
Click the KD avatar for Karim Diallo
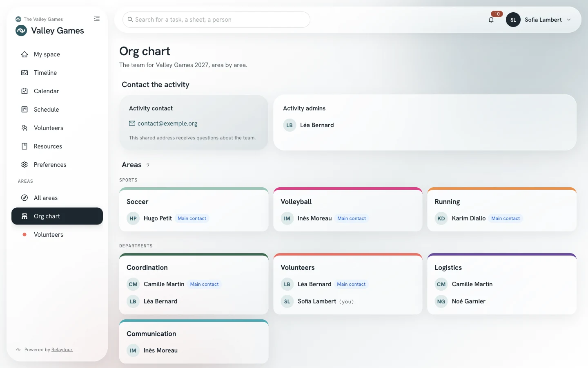point(441,218)
